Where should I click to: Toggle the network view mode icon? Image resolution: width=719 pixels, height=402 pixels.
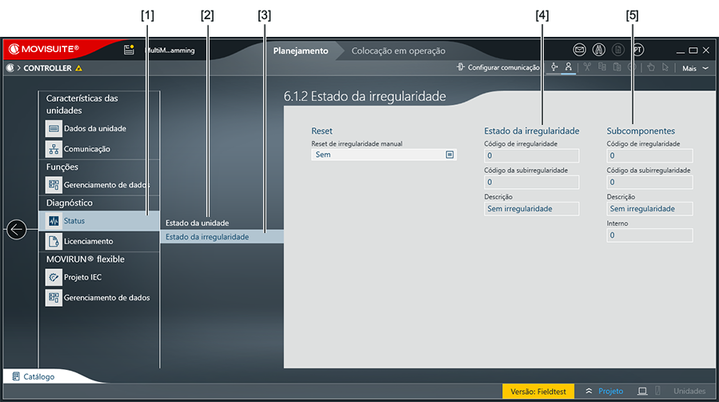[555, 68]
